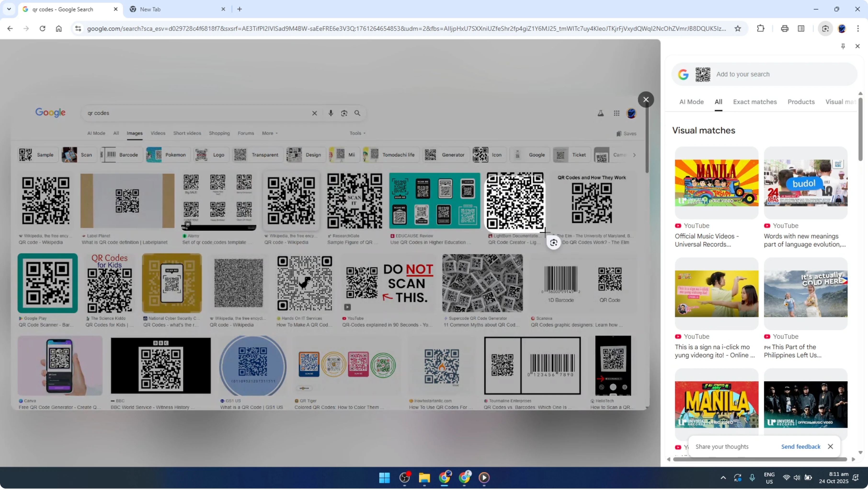Select the Google Lens camera in the search bar
Screen dimensions: 868x489
[x=344, y=113]
